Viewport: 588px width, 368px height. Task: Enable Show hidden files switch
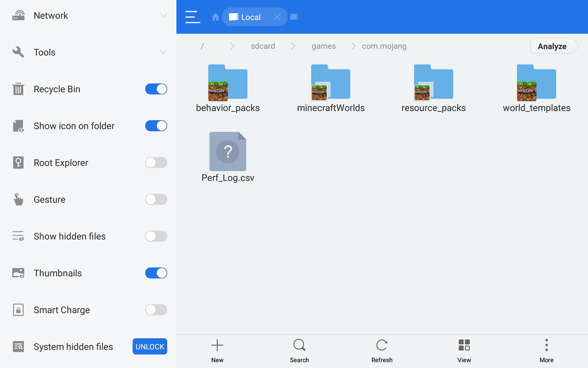coord(156,236)
